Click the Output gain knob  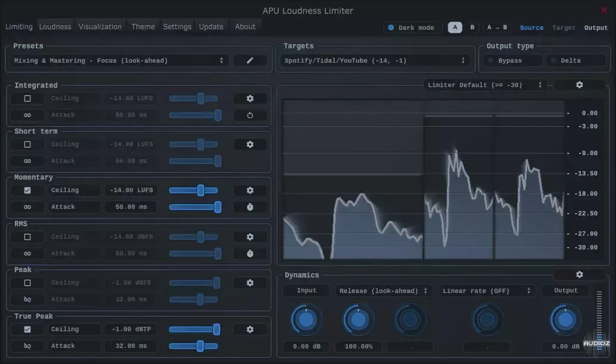click(x=565, y=320)
